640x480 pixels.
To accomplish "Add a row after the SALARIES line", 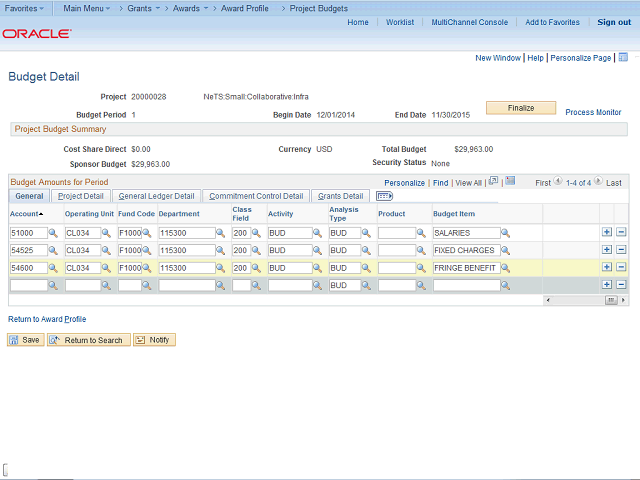I will (x=607, y=233).
